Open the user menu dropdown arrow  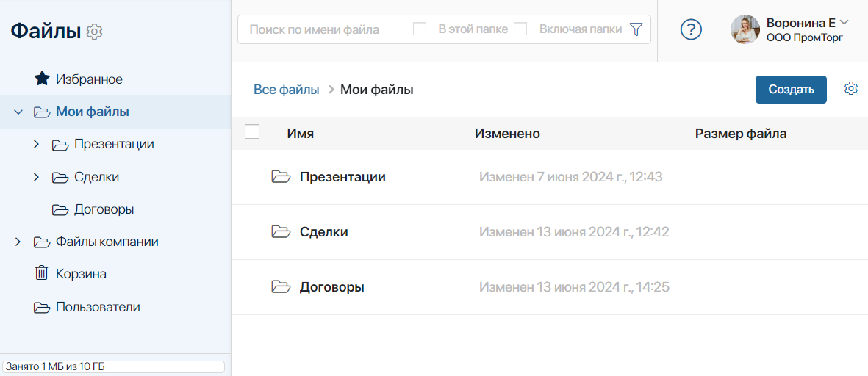[x=844, y=22]
